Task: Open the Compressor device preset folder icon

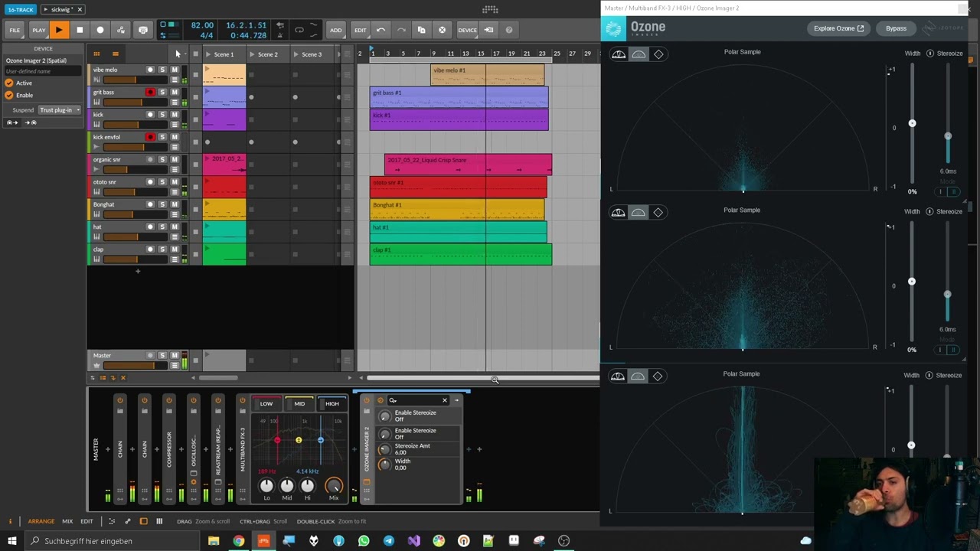Action: 168,411
